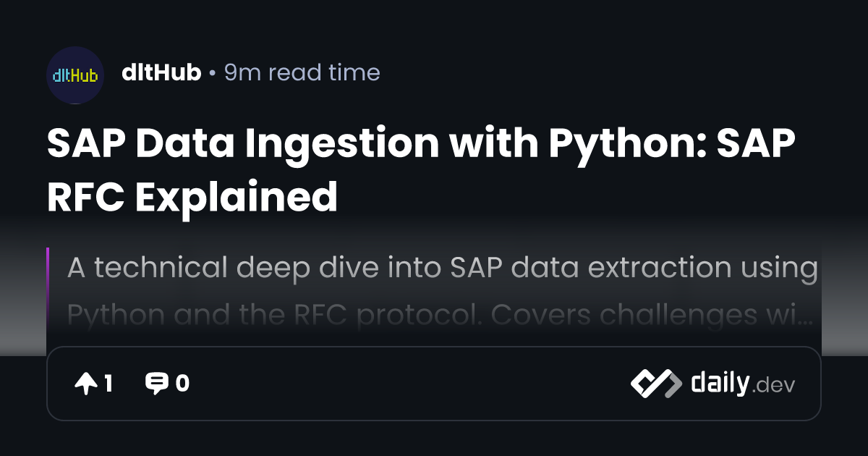This screenshot has height=456, width=868.
Task: Click the word "Ingestion" in the headline
Action: (x=340, y=143)
